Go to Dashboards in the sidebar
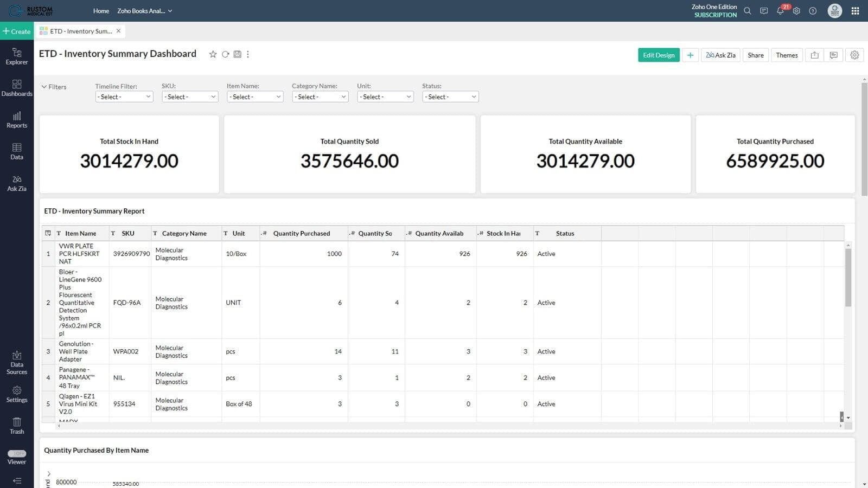Viewport: 868px width, 488px height. (x=17, y=88)
